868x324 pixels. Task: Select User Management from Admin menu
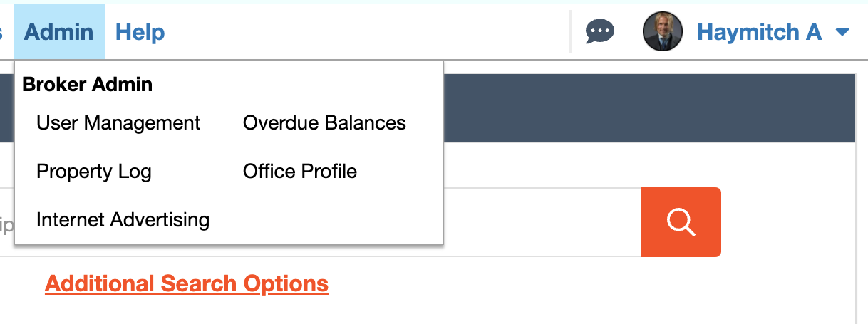click(118, 123)
